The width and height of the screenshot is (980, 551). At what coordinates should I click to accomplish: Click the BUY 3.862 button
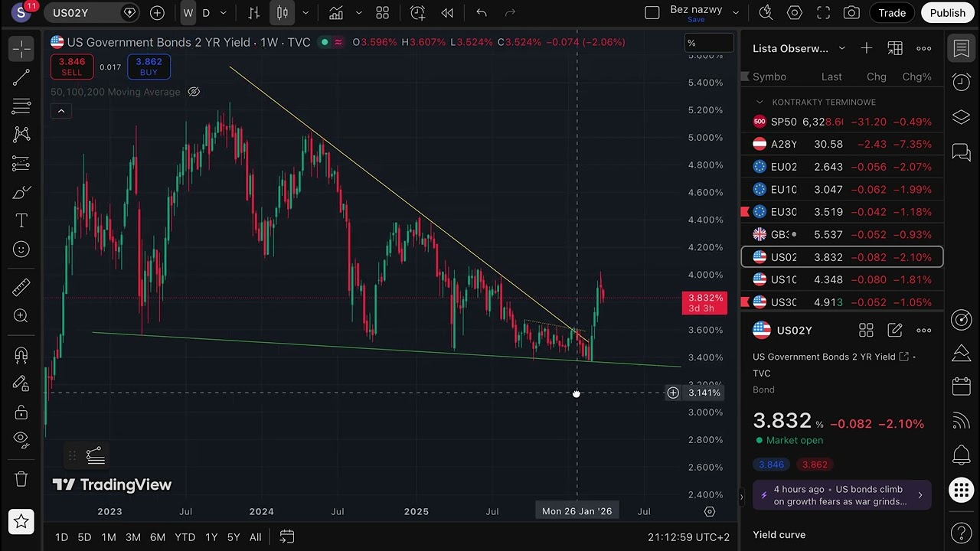149,67
